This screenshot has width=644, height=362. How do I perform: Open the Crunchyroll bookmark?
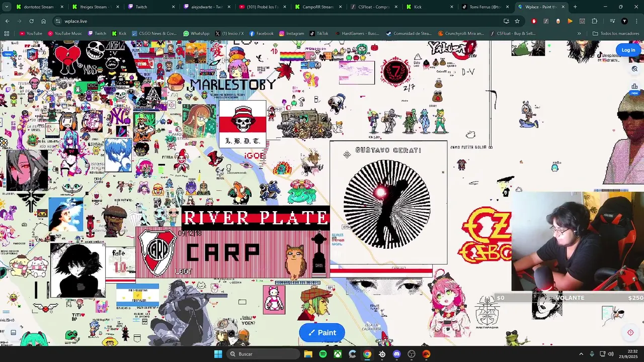pos(461,34)
